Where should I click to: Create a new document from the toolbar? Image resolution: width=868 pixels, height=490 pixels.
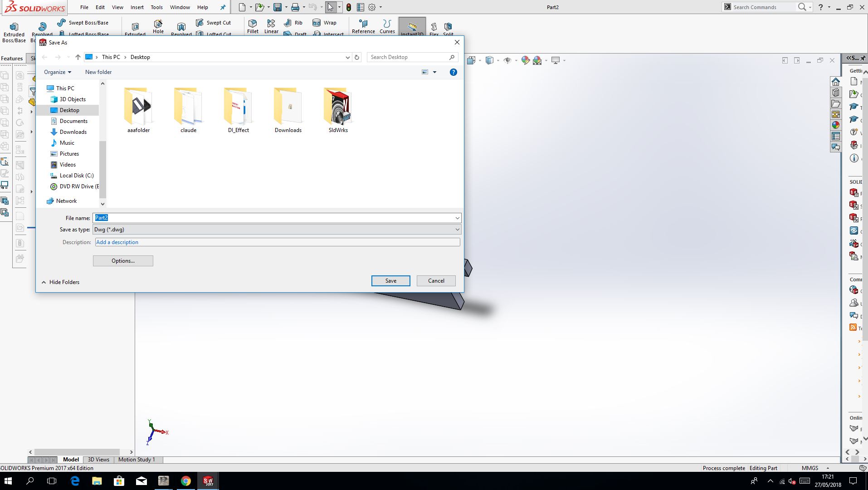[242, 7]
